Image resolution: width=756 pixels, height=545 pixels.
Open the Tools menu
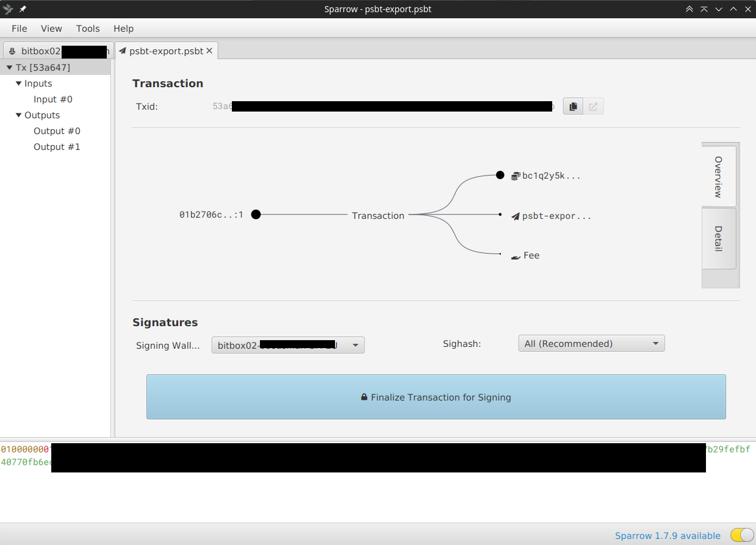(x=87, y=28)
